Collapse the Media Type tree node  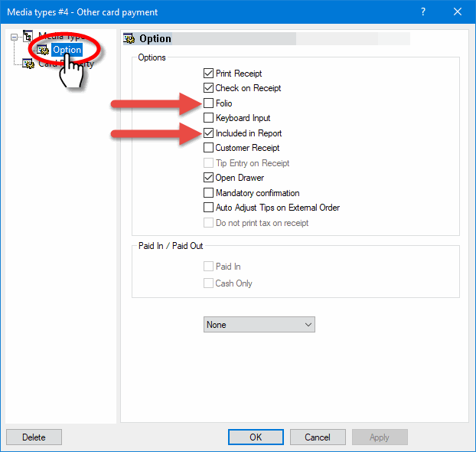(13, 36)
